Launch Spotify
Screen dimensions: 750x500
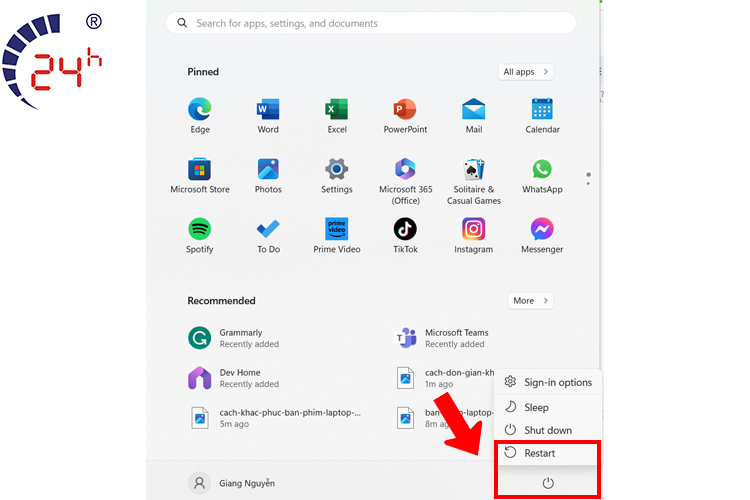click(x=199, y=235)
